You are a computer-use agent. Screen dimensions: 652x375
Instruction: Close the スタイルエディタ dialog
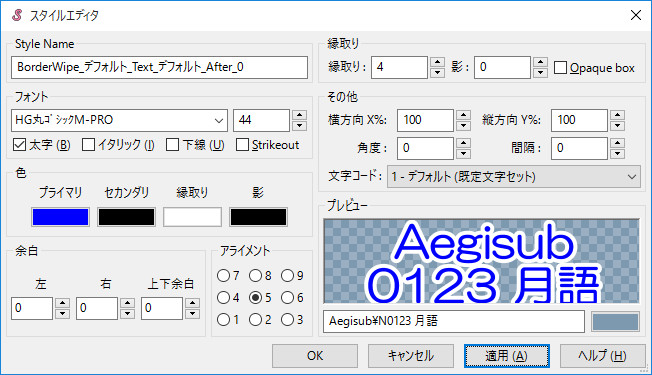635,15
